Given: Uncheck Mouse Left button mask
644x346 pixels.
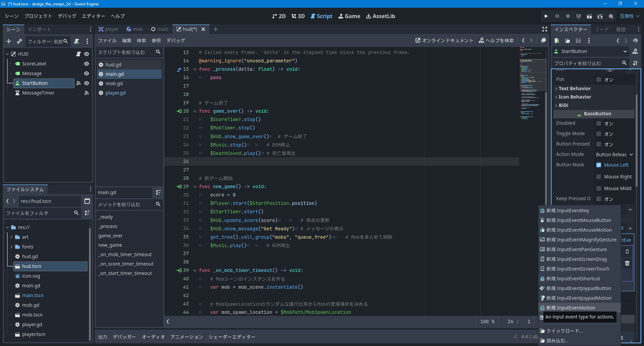Looking at the screenshot, I should pos(599,165).
